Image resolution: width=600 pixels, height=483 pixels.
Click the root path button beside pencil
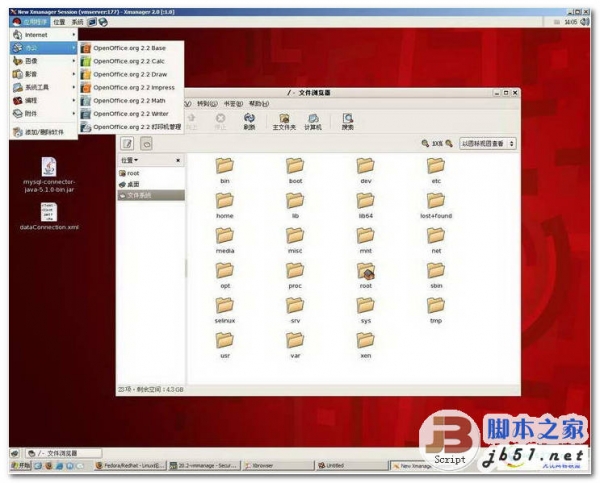pyautogui.click(x=146, y=144)
